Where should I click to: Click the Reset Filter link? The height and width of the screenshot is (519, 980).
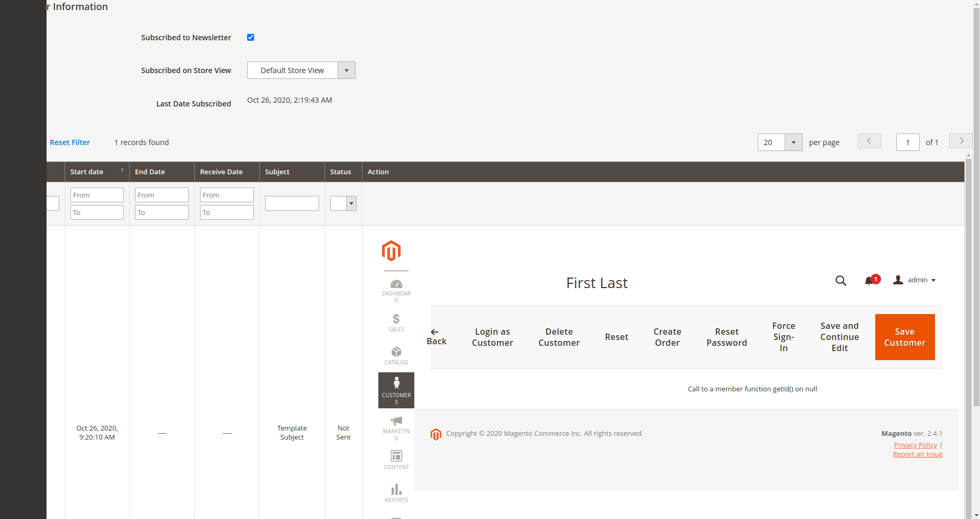coord(70,142)
